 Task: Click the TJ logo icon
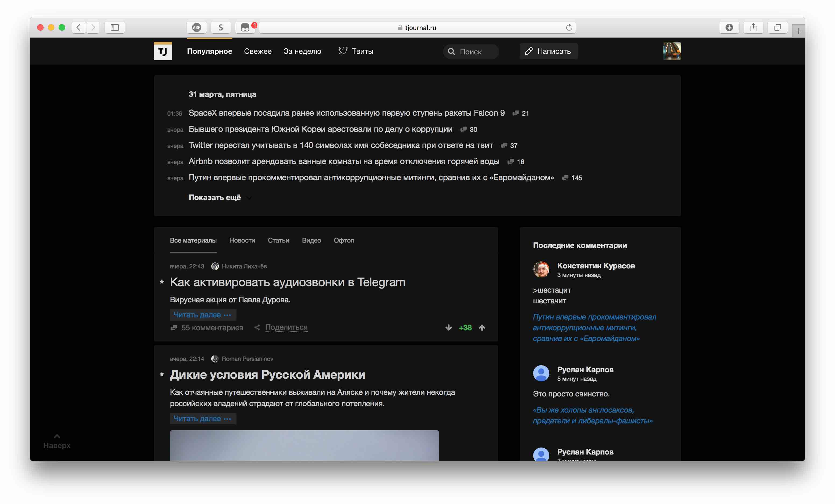(163, 51)
